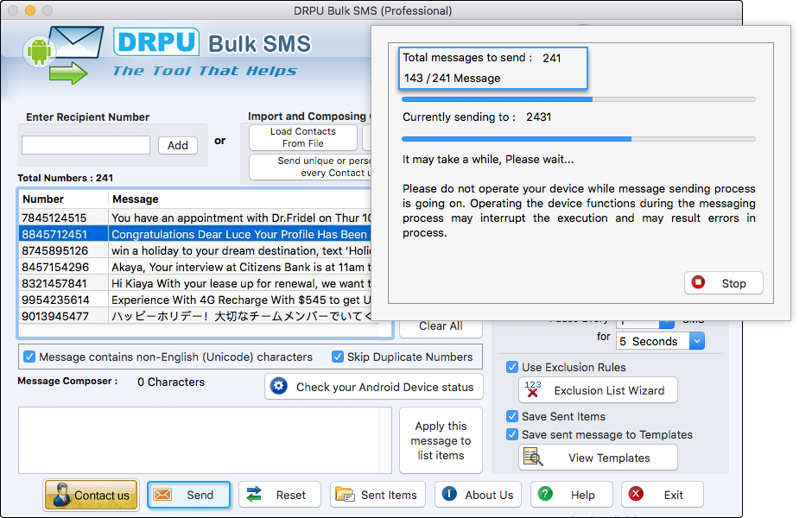Image resolution: width=812 pixels, height=518 pixels.
Task: Click the Exclusion List Wizard 123 icon
Action: coord(532,389)
